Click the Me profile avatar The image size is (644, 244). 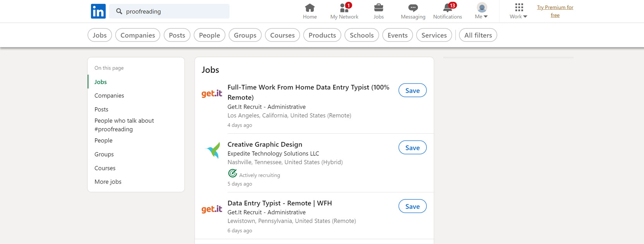click(x=482, y=7)
